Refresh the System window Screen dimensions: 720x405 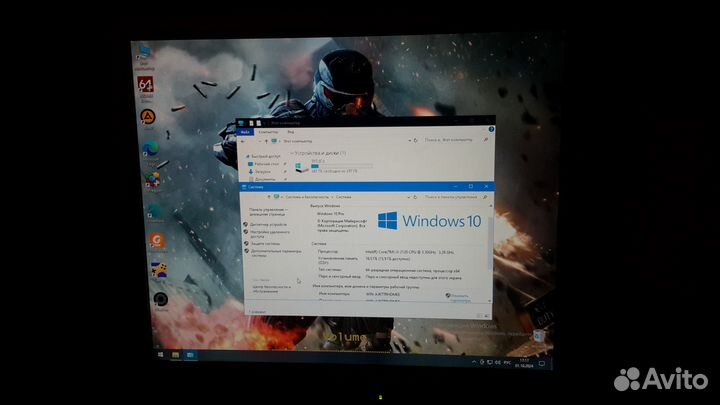(415, 197)
